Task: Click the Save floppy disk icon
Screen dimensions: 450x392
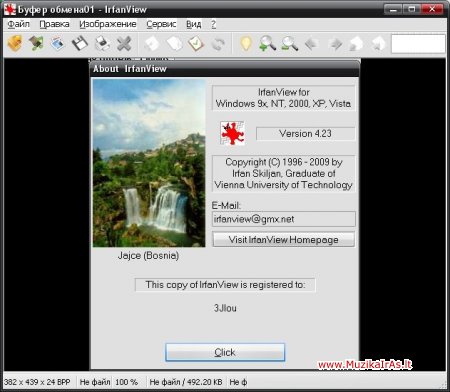Action: [80, 43]
